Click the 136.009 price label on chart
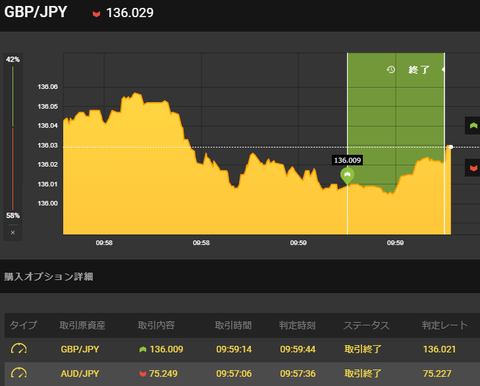This screenshot has height=386, width=480. click(x=347, y=160)
